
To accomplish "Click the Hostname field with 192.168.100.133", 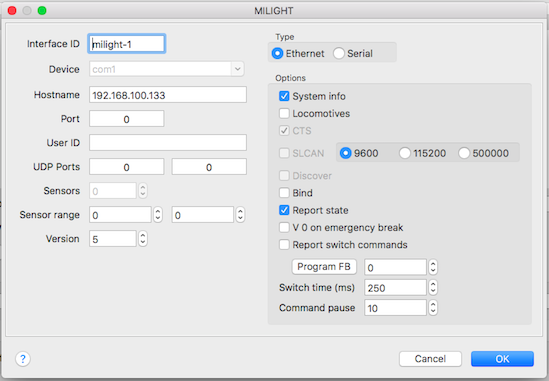I will point(168,95).
